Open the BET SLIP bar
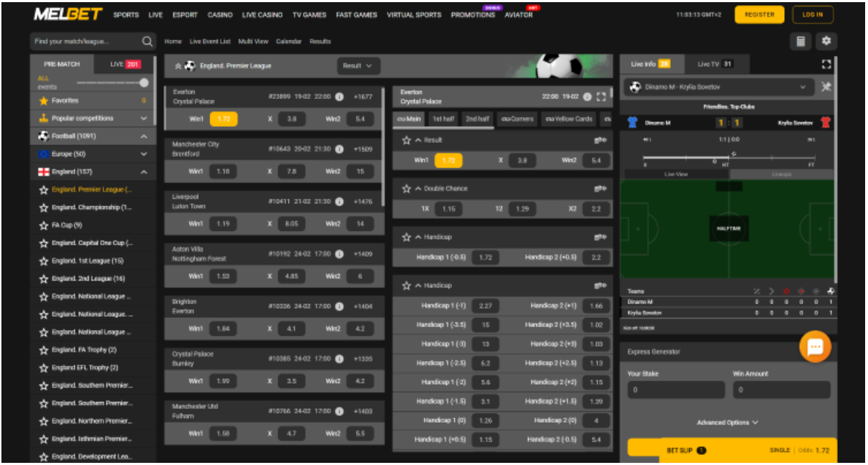 (x=732, y=450)
